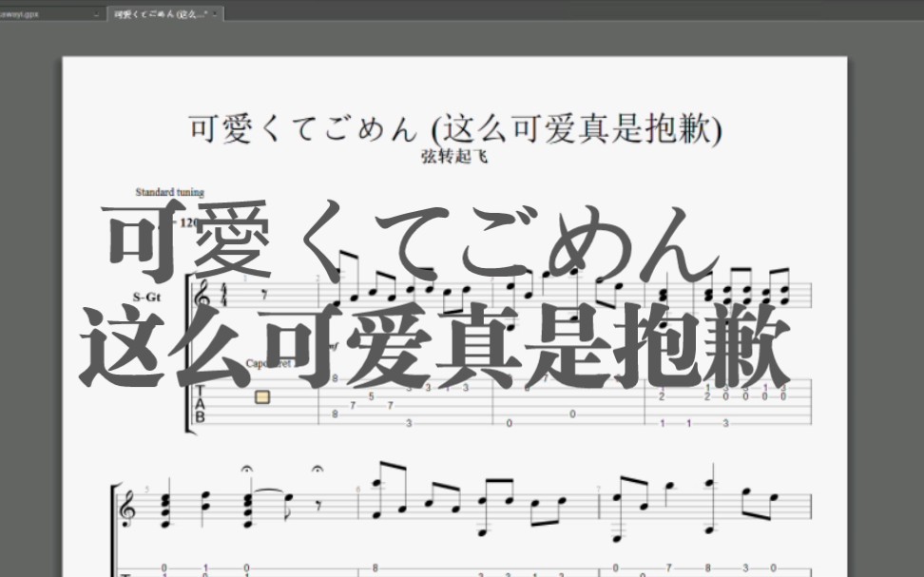The width and height of the screenshot is (924, 577).
Task: Click the second fermata above the rest
Action: [318, 470]
